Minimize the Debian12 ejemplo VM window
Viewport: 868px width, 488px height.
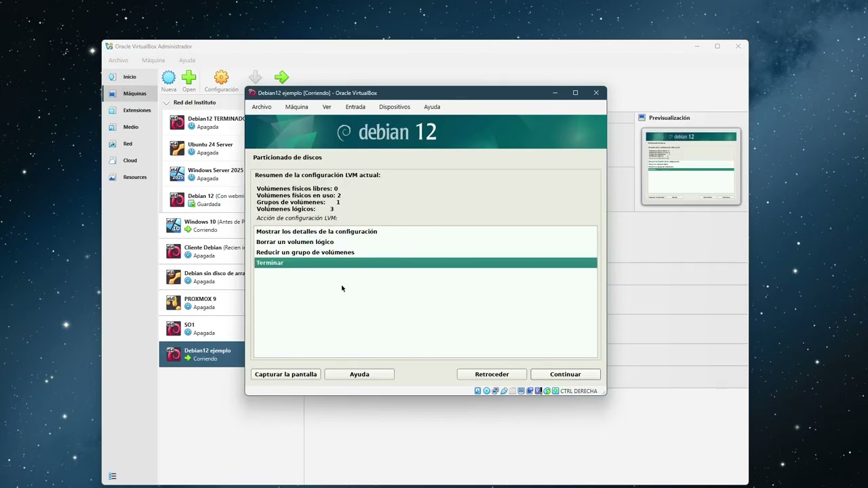tap(555, 93)
